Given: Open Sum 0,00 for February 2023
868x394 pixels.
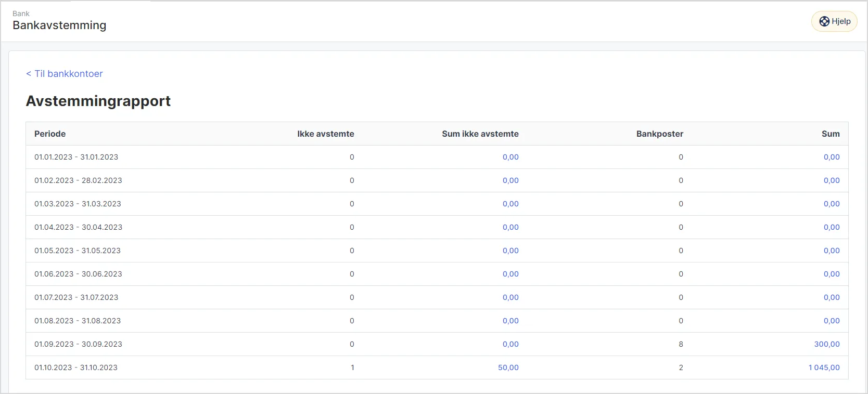Looking at the screenshot, I should click(x=831, y=180).
